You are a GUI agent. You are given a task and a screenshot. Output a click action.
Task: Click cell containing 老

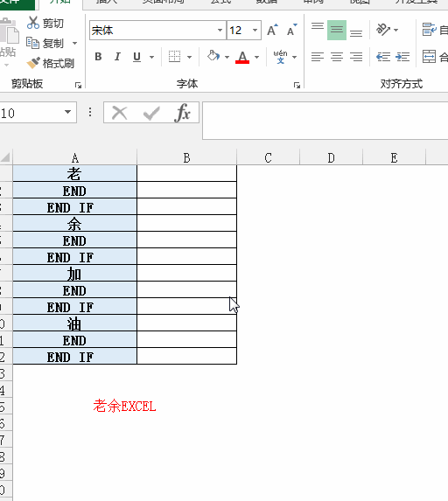(75, 173)
